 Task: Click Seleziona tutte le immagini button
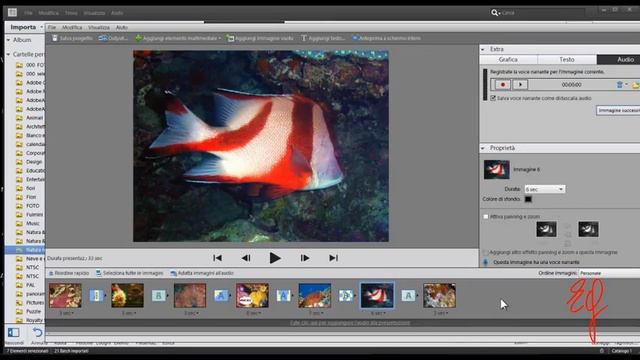point(129,273)
